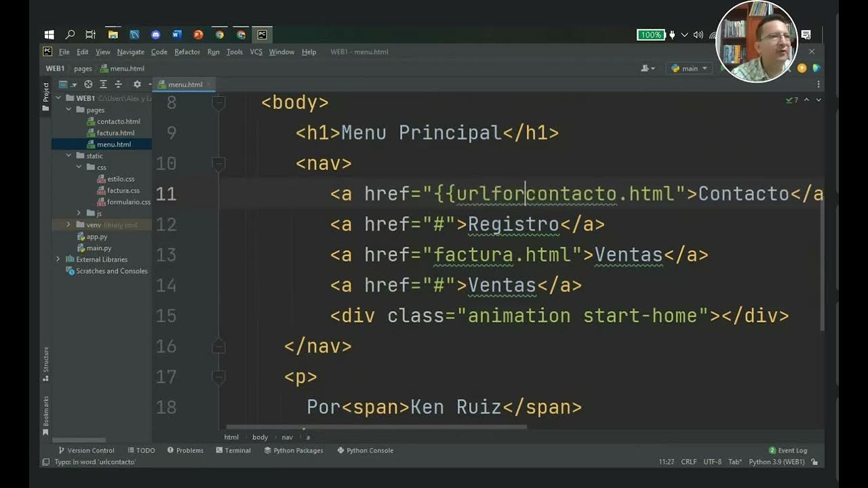Click Expand All in the Project toolbar
This screenshot has height=488, width=868.
click(103, 85)
